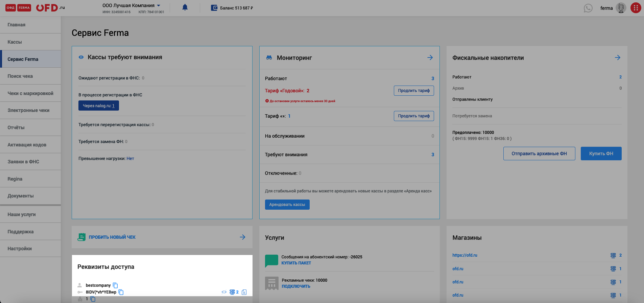Click the ferma user avatar
Viewport: 644px width, 303px height.
tap(621, 8)
